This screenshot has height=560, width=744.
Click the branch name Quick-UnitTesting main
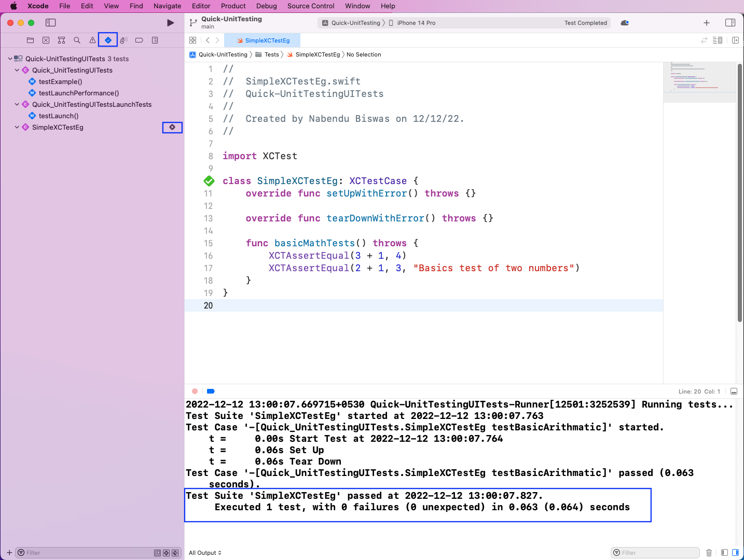click(231, 22)
